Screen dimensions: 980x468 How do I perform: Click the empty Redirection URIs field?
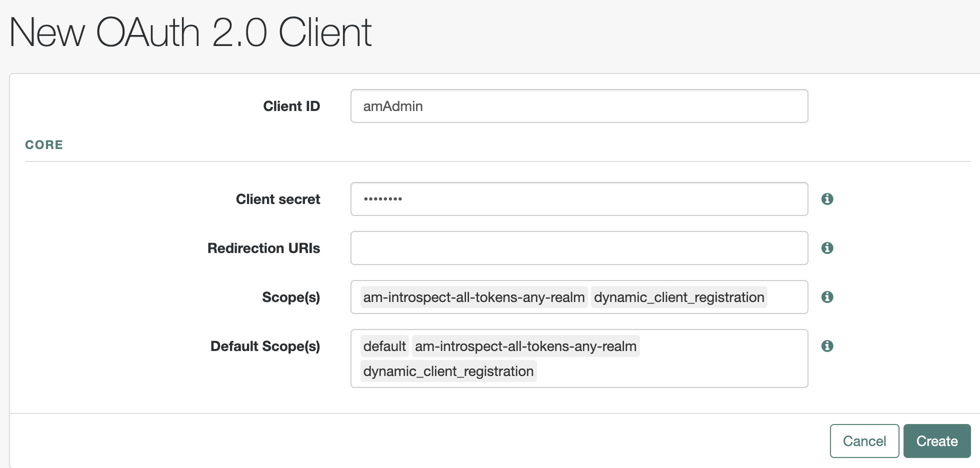point(579,248)
